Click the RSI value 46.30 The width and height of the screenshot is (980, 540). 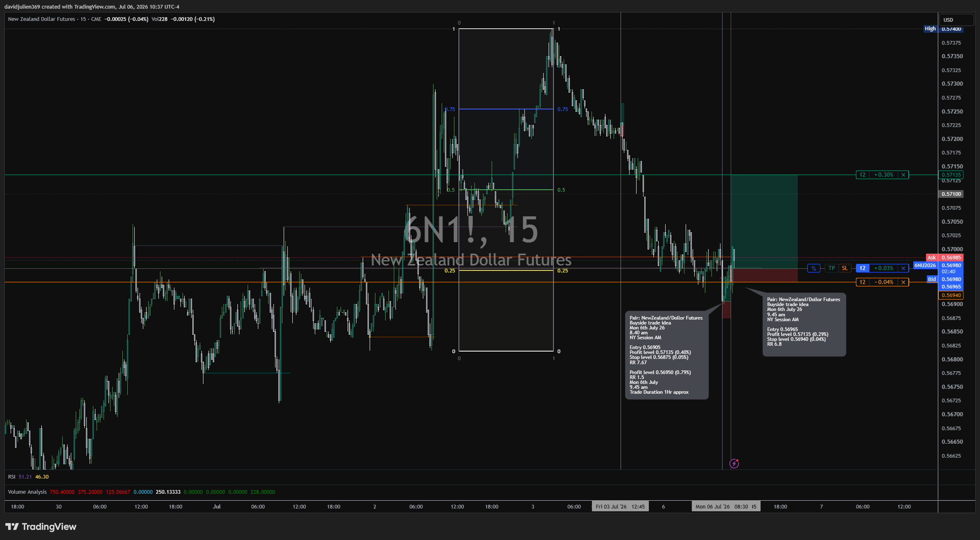pyautogui.click(x=42, y=477)
